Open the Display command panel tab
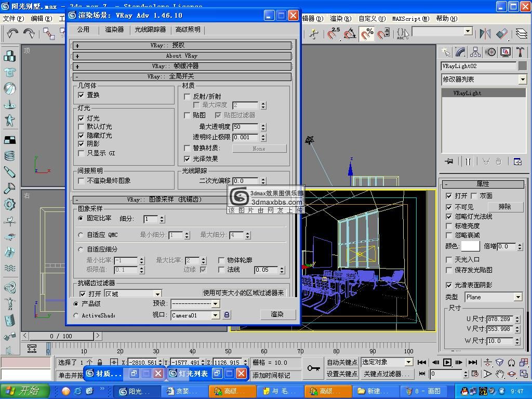Viewport: 532px width, 399px height. coord(505,52)
